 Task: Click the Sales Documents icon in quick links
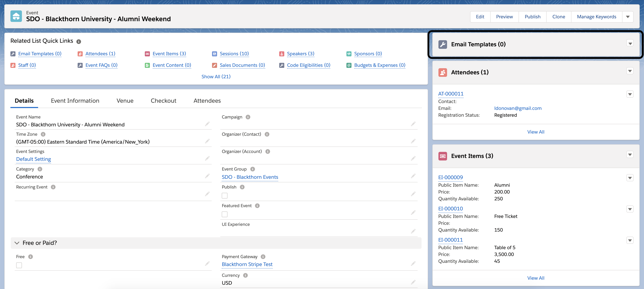coord(215,65)
